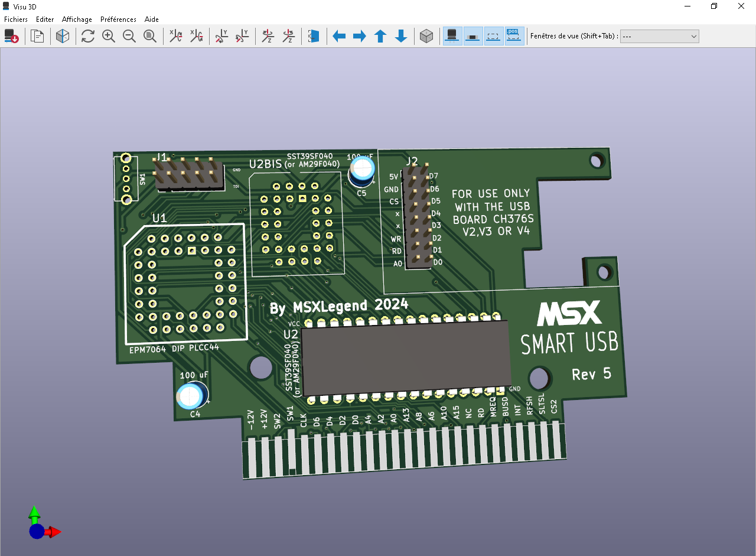Click capacitor C5 on the board
Viewport: 756px width, 556px height.
pos(361,170)
